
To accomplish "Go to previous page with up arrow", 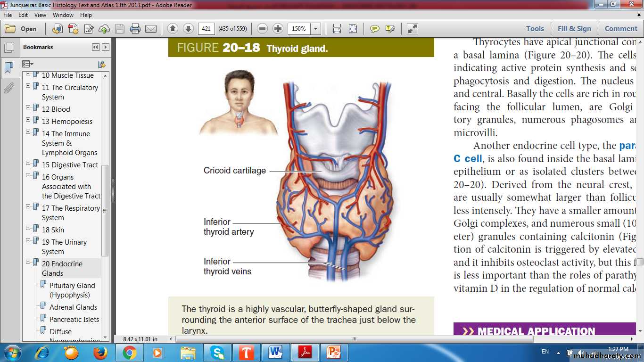I will point(173,29).
